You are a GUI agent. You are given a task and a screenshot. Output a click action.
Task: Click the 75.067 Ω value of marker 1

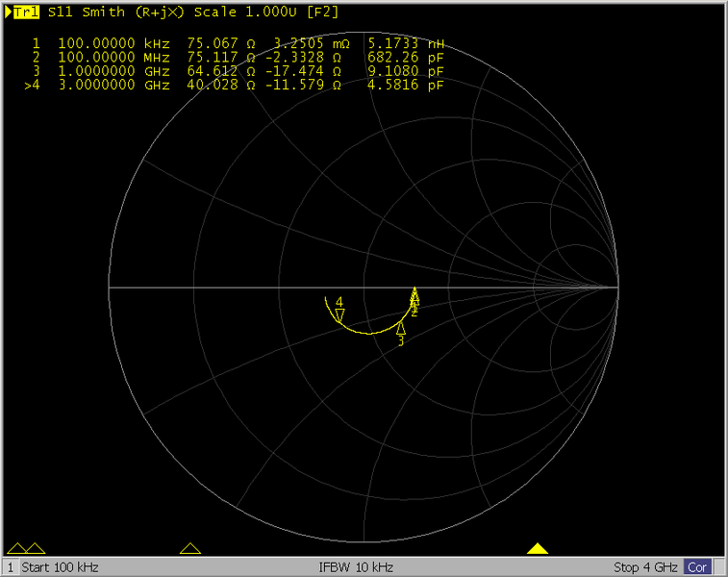pos(221,44)
